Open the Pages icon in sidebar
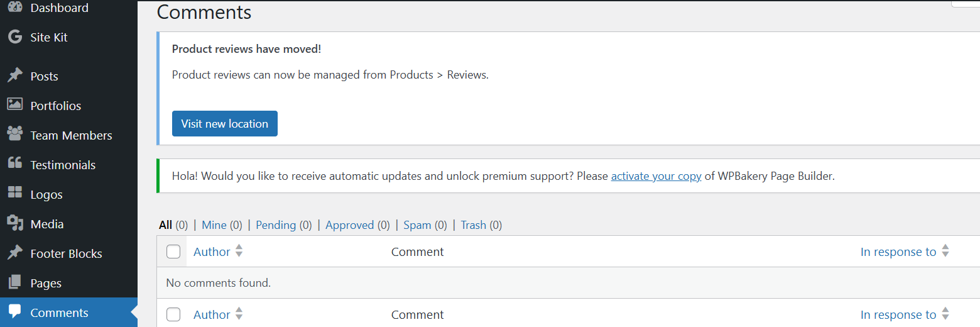The image size is (980, 327). 15,282
